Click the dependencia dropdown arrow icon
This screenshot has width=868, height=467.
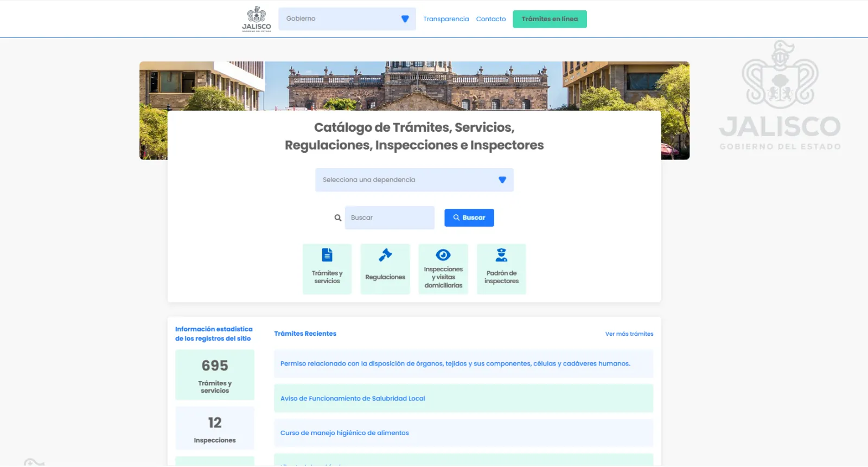coord(502,180)
